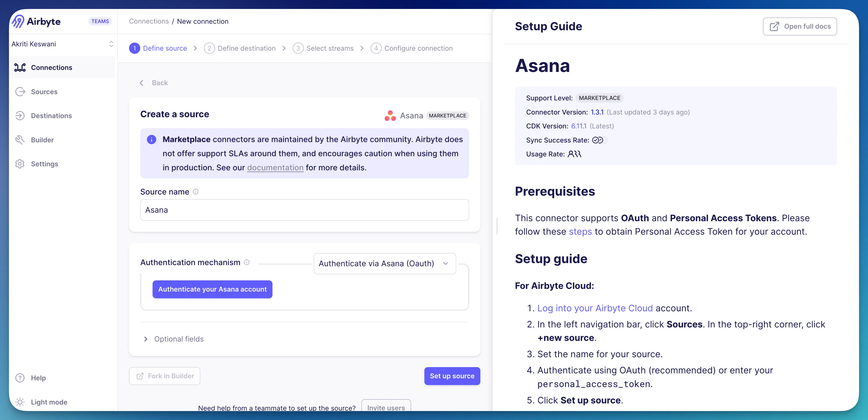Click the Asana logo icon
Viewport: 868px width, 420px height.
point(390,116)
